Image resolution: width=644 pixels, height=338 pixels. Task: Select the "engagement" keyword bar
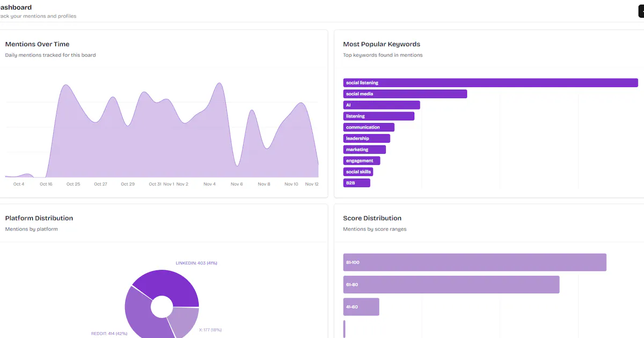click(362, 160)
